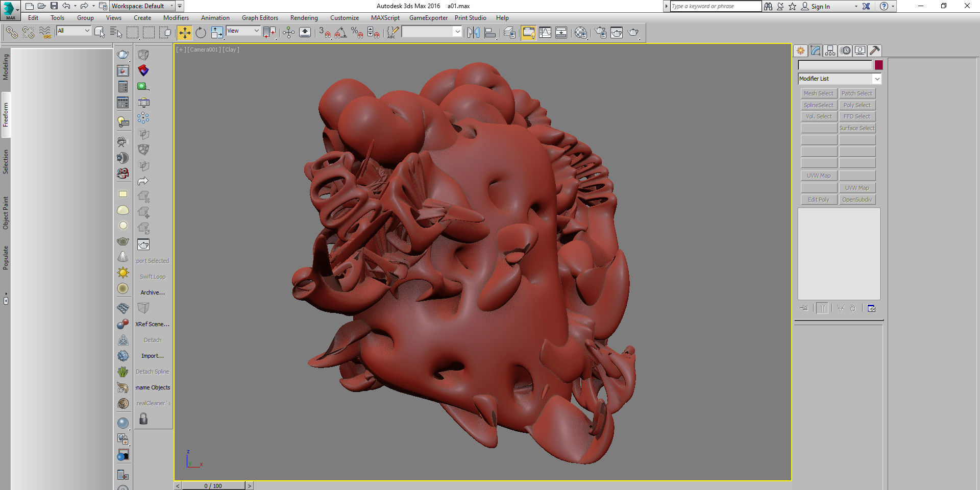The height and width of the screenshot is (490, 980).
Task: Click the Undo arrow in title bar
Action: [66, 6]
